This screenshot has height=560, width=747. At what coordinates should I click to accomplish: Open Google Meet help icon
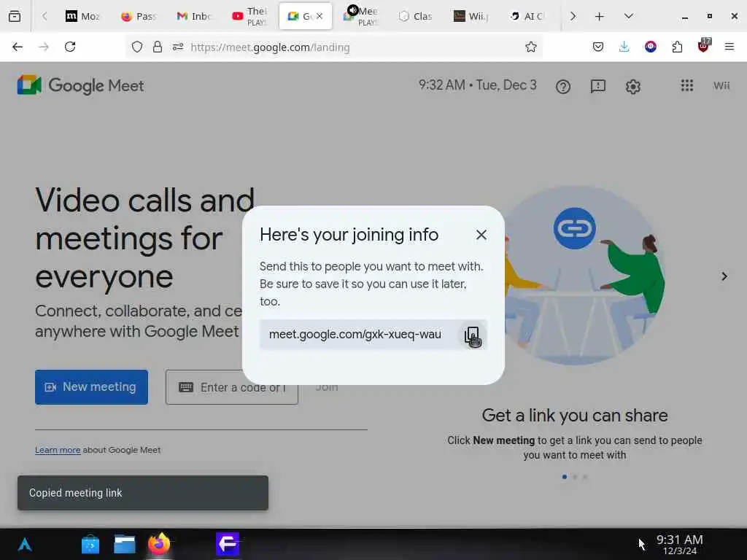pos(562,87)
